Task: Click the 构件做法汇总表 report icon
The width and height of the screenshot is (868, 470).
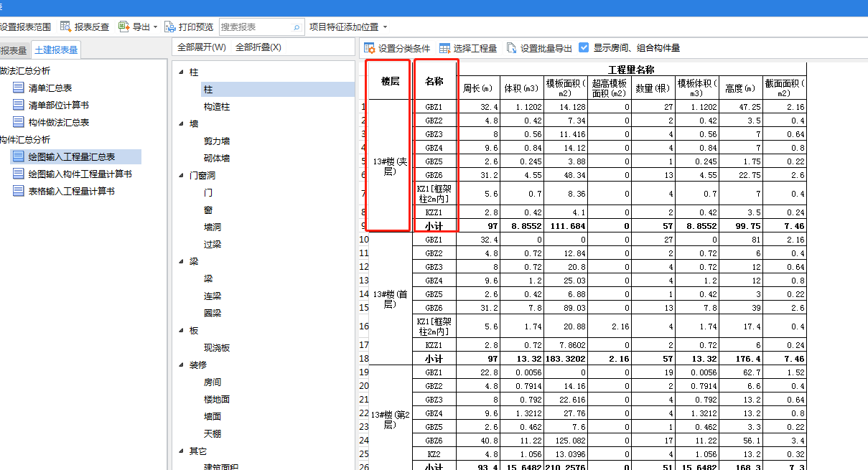Action: pos(18,122)
